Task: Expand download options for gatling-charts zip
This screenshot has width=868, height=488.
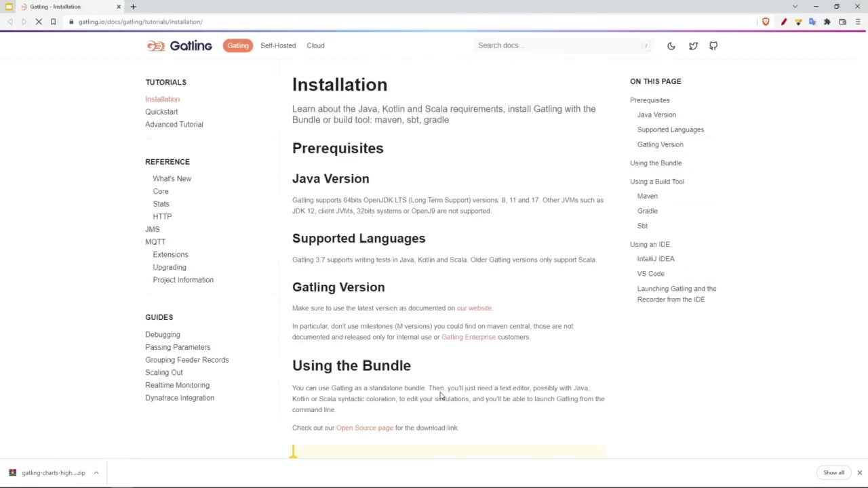Action: click(96, 472)
